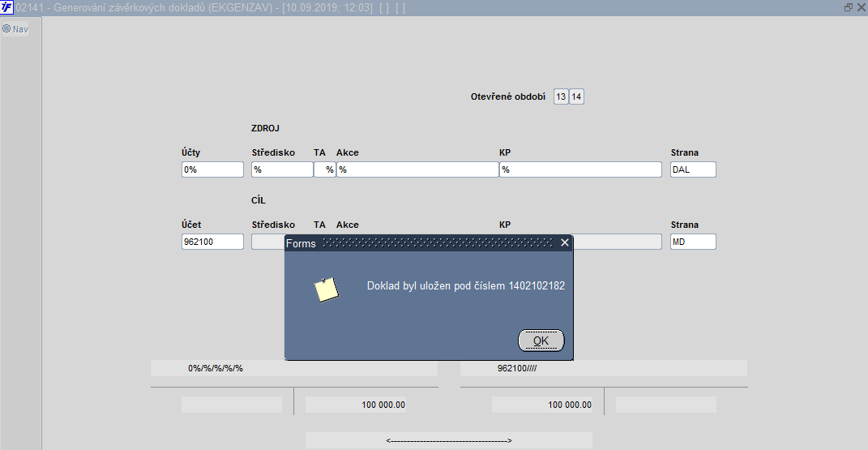Image resolution: width=868 pixels, height=450 pixels.
Task: Click the 962100//// summary text
Action: click(x=517, y=368)
